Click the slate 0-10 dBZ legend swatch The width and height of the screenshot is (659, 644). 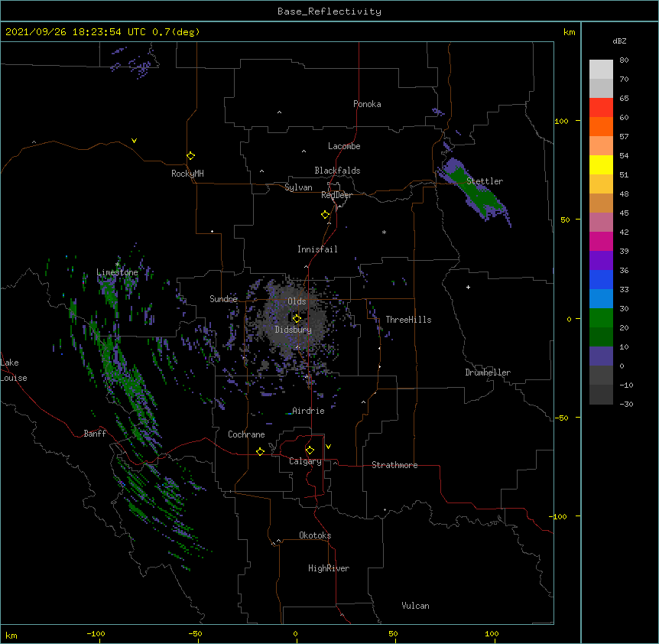coord(601,356)
